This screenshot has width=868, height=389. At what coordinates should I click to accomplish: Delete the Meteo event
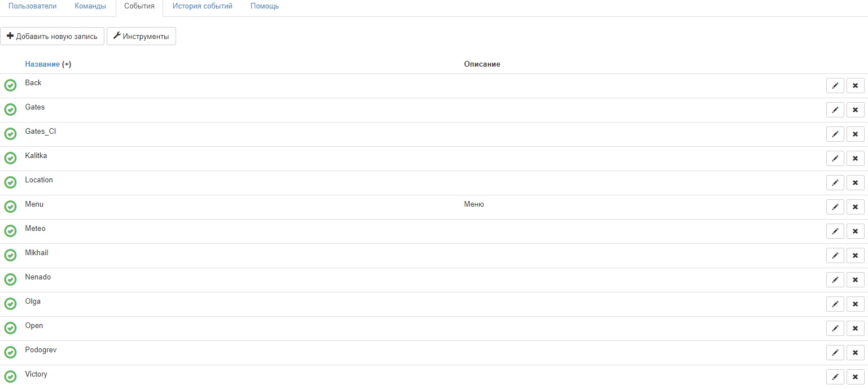[x=855, y=231]
